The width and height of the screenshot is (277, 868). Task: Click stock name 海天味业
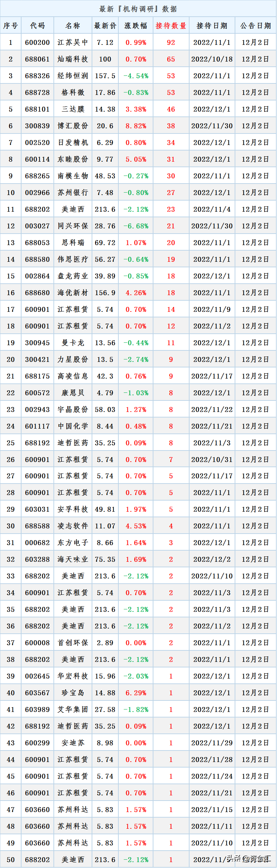coord(73,559)
